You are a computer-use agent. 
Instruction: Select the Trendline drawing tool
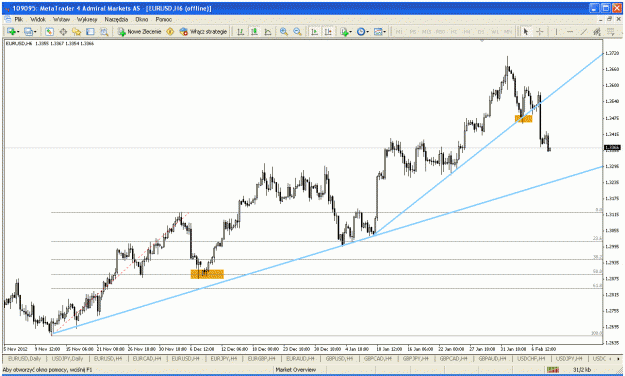(583, 31)
